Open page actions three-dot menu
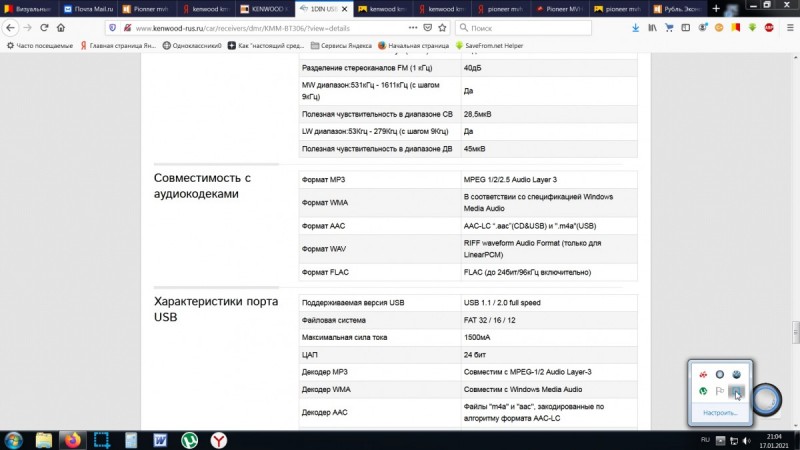Viewport: 800px width, 450px height. click(412, 28)
